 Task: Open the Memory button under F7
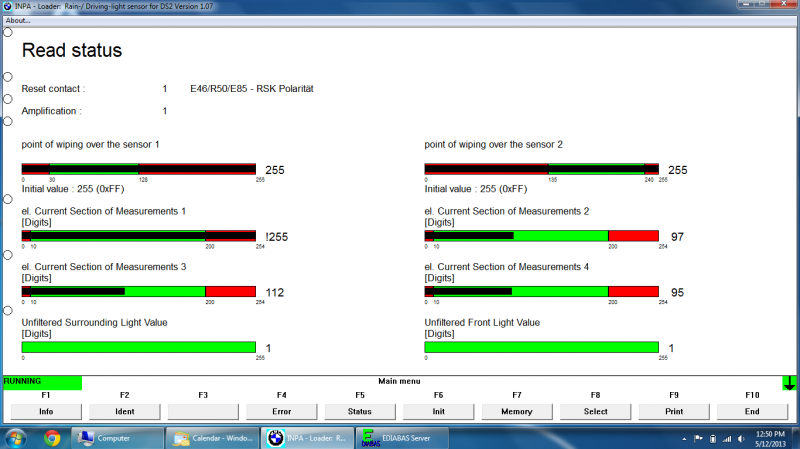coord(517,411)
